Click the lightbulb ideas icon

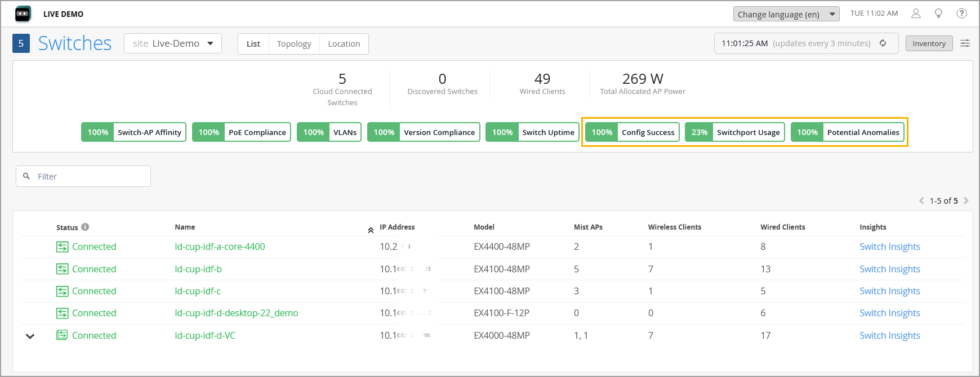coord(938,14)
